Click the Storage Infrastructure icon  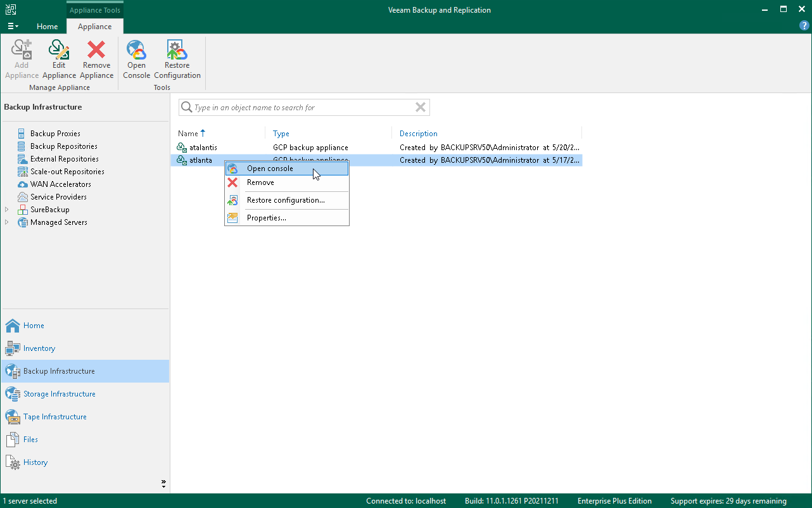click(13, 394)
